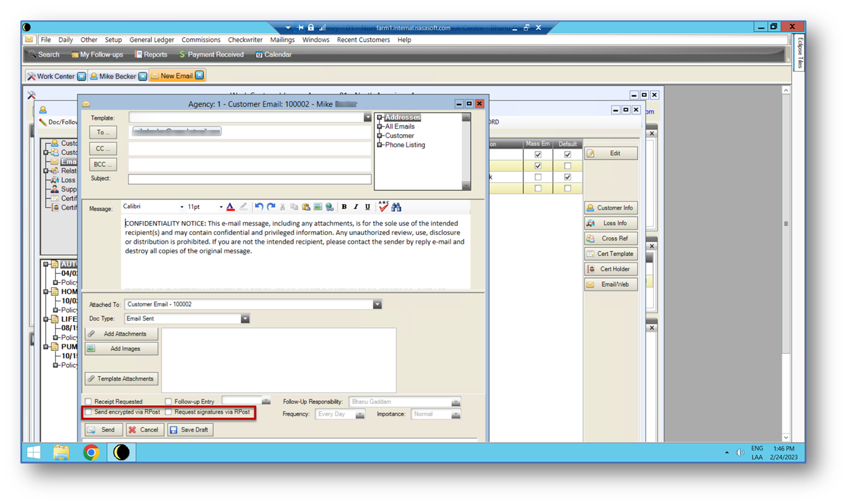
Task: Open the Template dropdown list
Action: click(367, 118)
